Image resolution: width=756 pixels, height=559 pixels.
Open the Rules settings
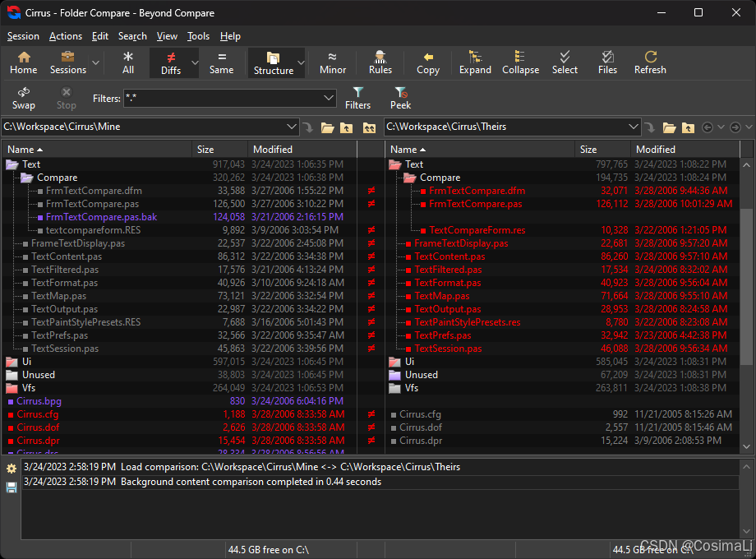[x=380, y=62]
